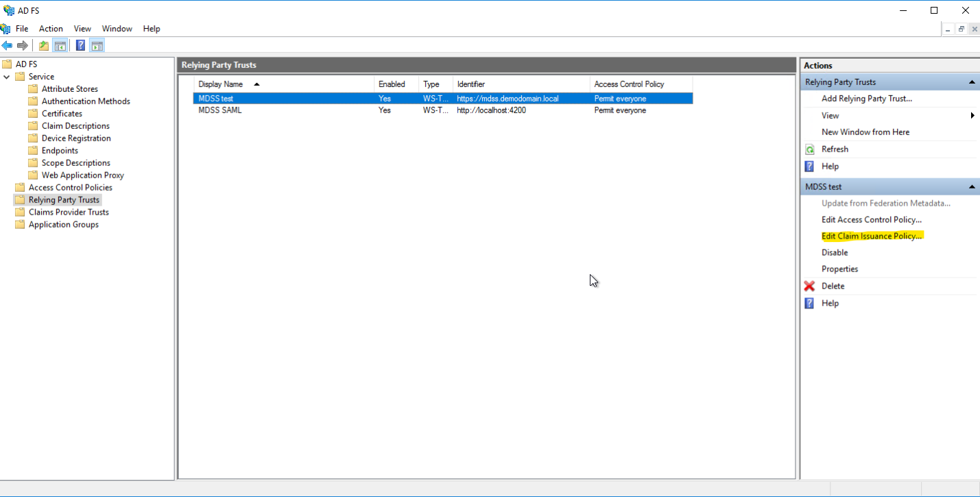The image size is (980, 497).
Task: Collapse the Relying Party Trusts actions section arrow
Action: [972, 82]
